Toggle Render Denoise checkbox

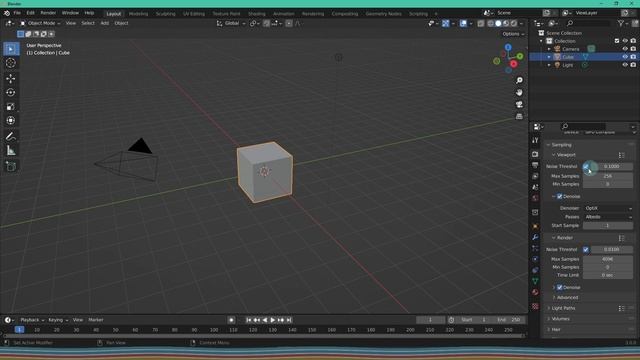pyautogui.click(x=560, y=287)
